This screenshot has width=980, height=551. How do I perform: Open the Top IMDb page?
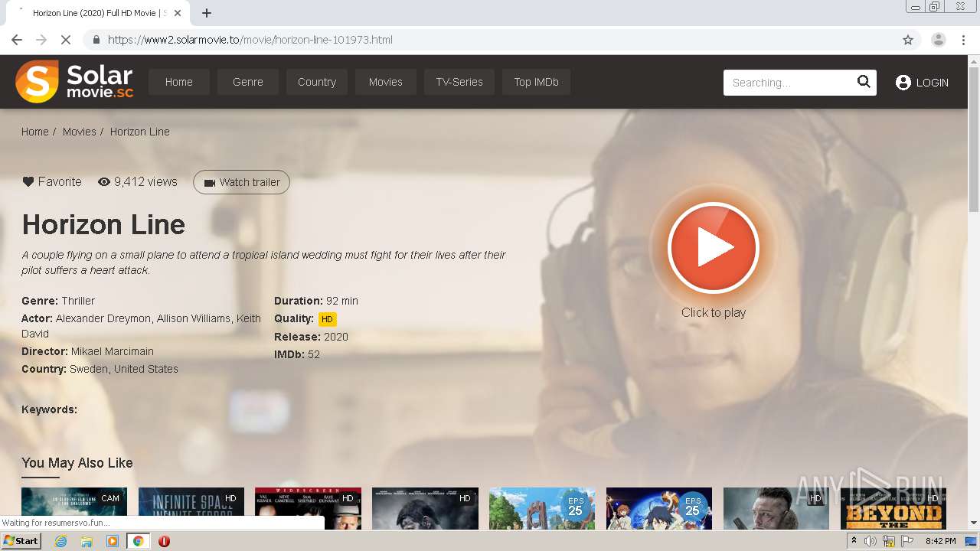(x=536, y=82)
